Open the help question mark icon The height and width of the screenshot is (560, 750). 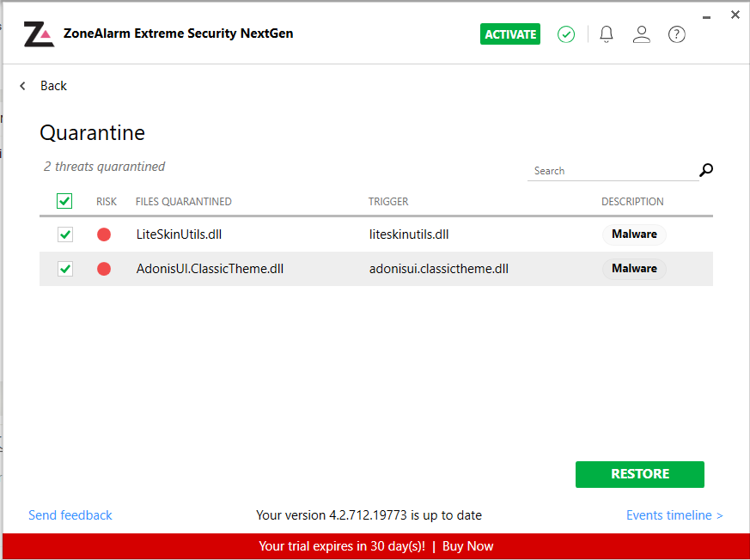tap(677, 34)
